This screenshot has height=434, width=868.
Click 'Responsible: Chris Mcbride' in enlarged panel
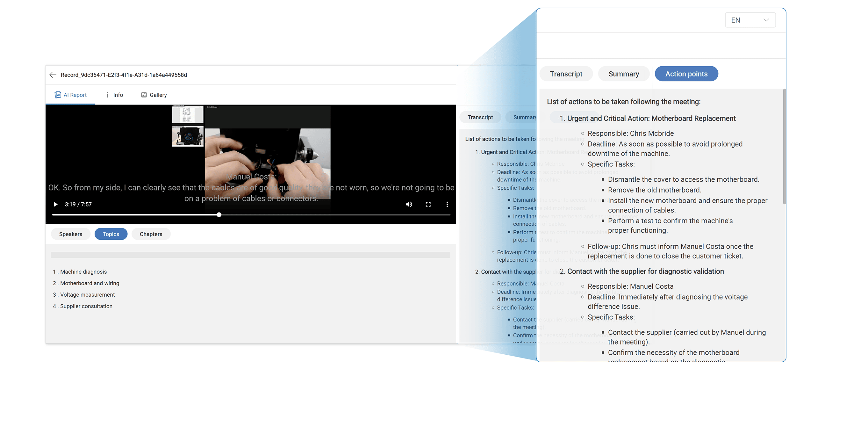[630, 134]
